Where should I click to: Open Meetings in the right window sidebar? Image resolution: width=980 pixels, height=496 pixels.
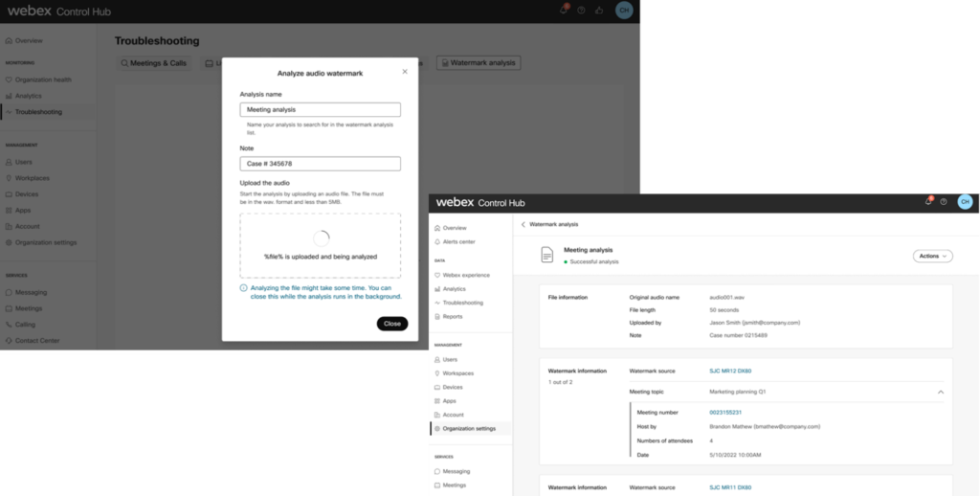[x=450, y=485]
